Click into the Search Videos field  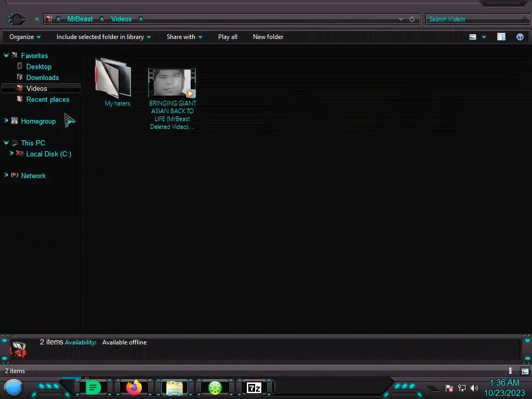tap(477, 19)
